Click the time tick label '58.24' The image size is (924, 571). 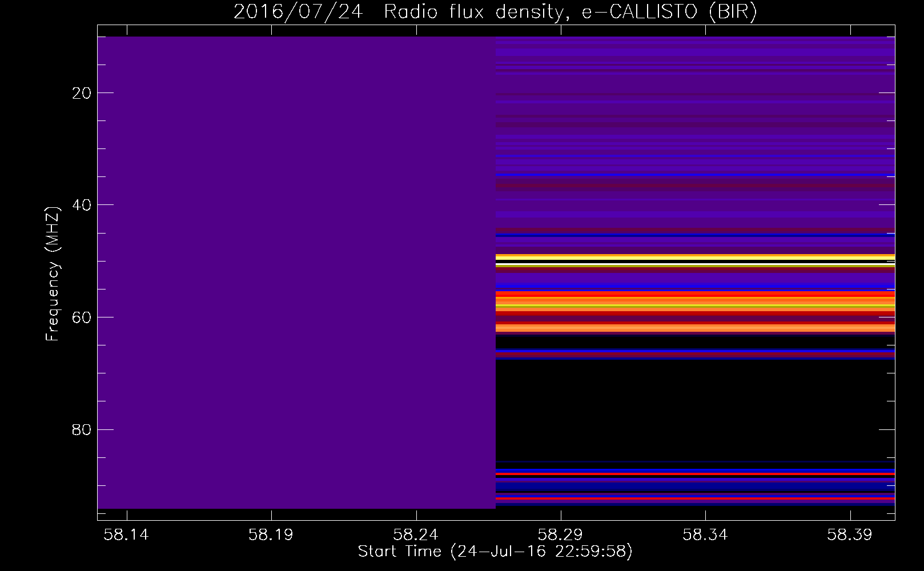tap(416, 535)
